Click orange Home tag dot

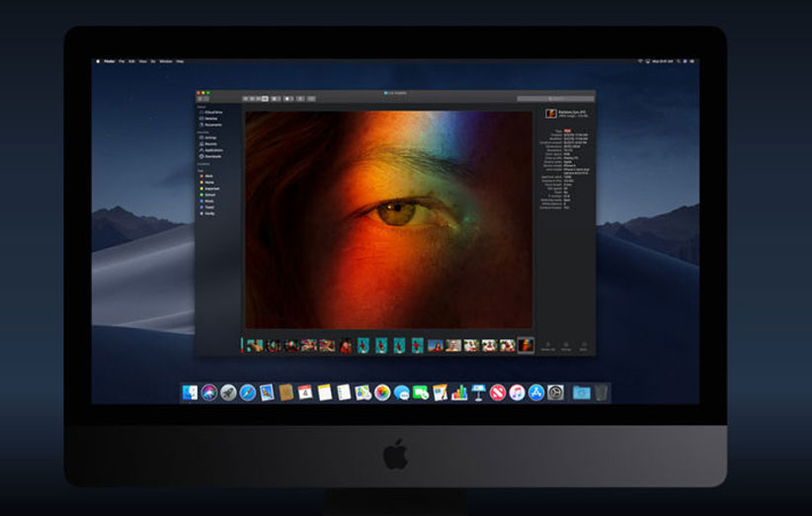click(x=202, y=182)
